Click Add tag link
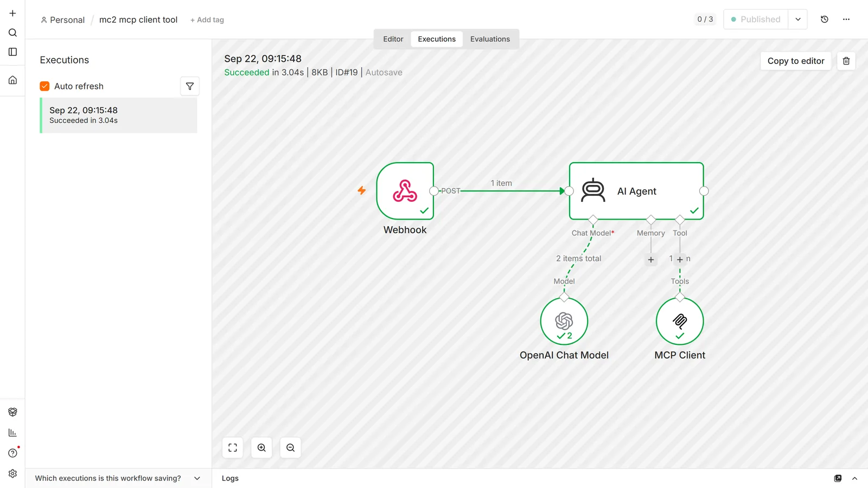 tap(207, 20)
